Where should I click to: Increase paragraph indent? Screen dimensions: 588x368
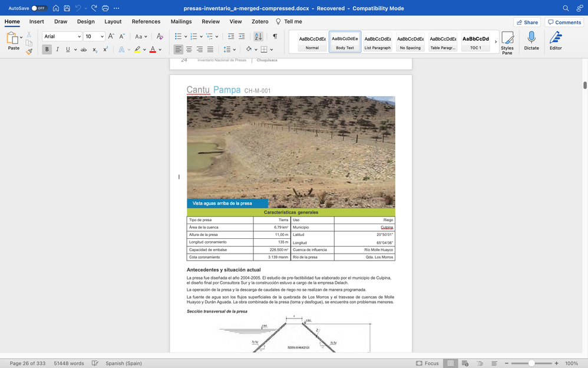pos(242,37)
